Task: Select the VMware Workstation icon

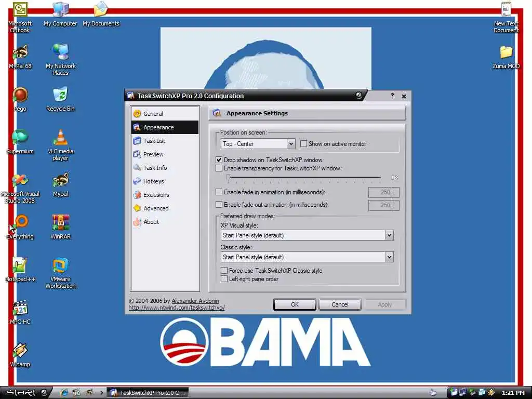Action: click(x=60, y=273)
